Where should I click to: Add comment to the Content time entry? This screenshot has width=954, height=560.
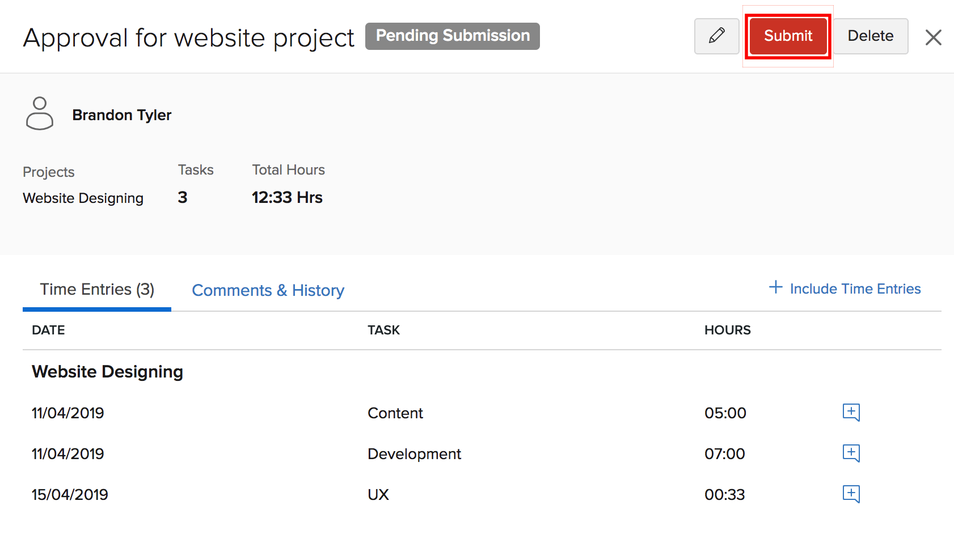click(851, 412)
